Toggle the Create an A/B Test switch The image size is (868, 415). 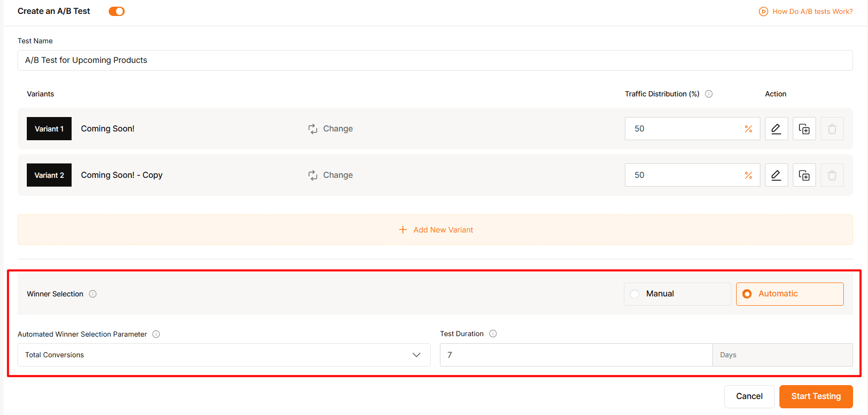point(116,11)
